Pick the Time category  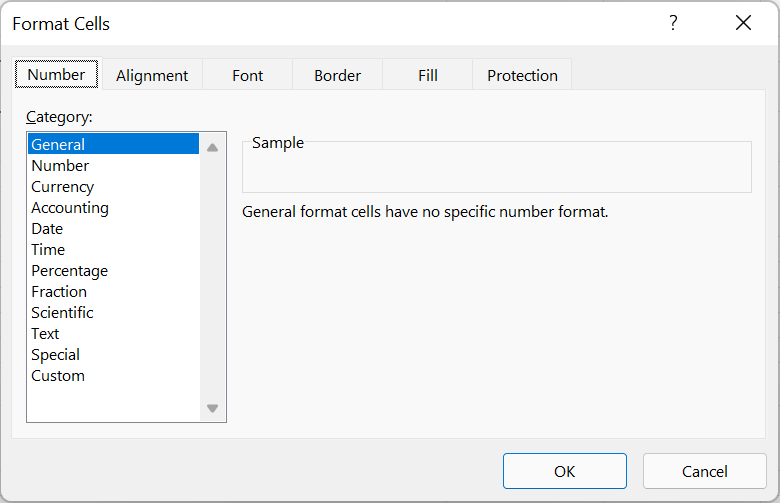[113, 249]
